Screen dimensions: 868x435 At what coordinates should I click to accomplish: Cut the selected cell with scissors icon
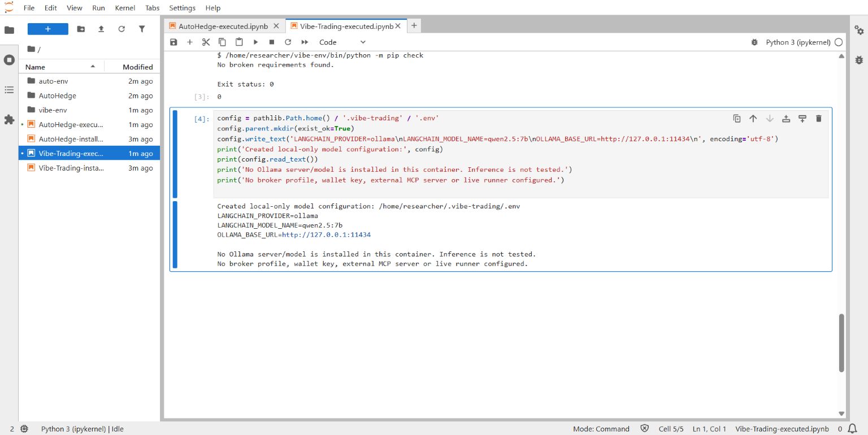tap(206, 42)
